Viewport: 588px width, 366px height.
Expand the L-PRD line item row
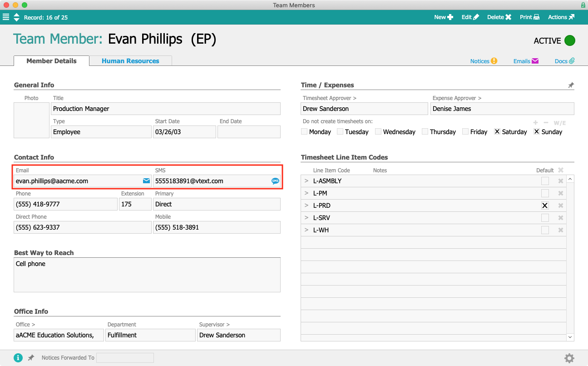306,206
